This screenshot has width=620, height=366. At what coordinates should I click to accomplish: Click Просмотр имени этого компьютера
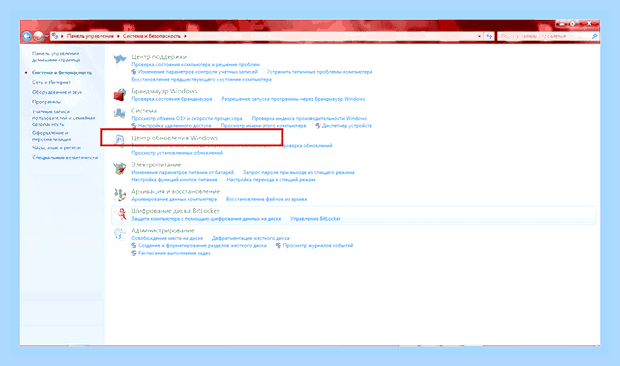(263, 126)
